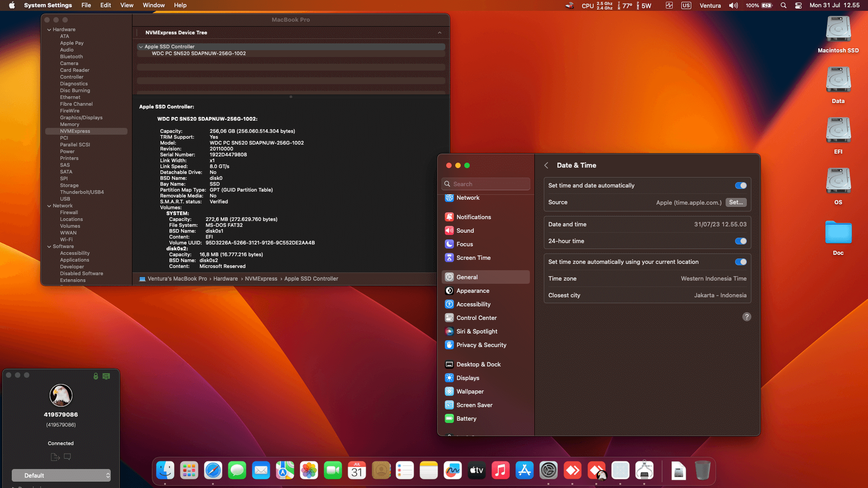Viewport: 868px width, 488px height.
Task: Collapse the NVMExpress Device Tree header chevron
Action: (x=439, y=33)
